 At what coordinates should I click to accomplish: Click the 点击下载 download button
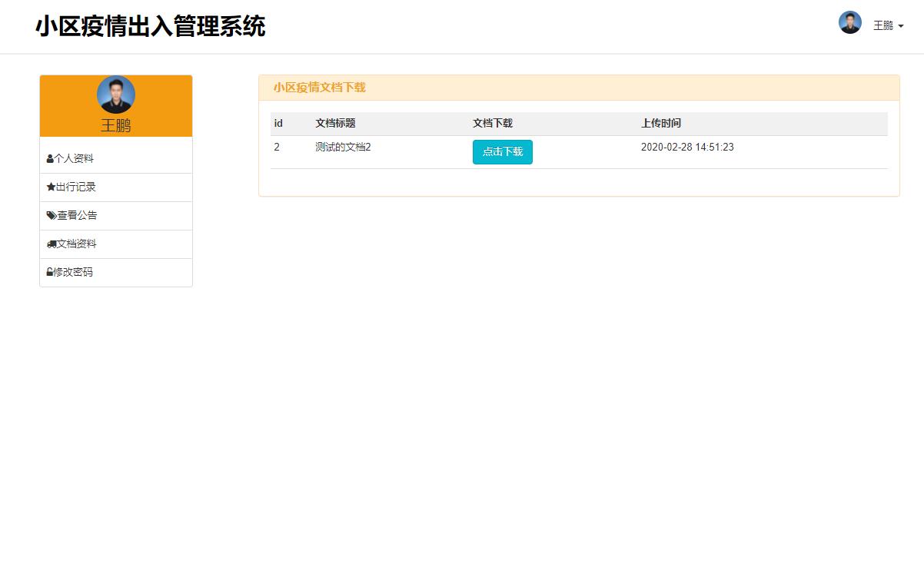(x=502, y=151)
